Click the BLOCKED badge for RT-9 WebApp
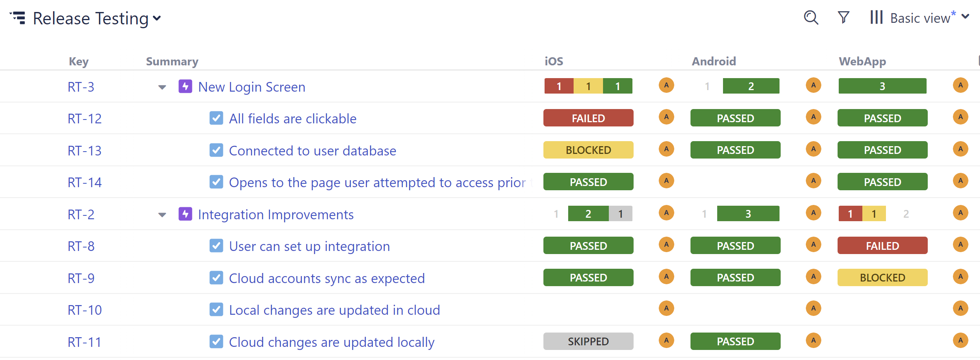Screen dimensions: 980x360 882,277
